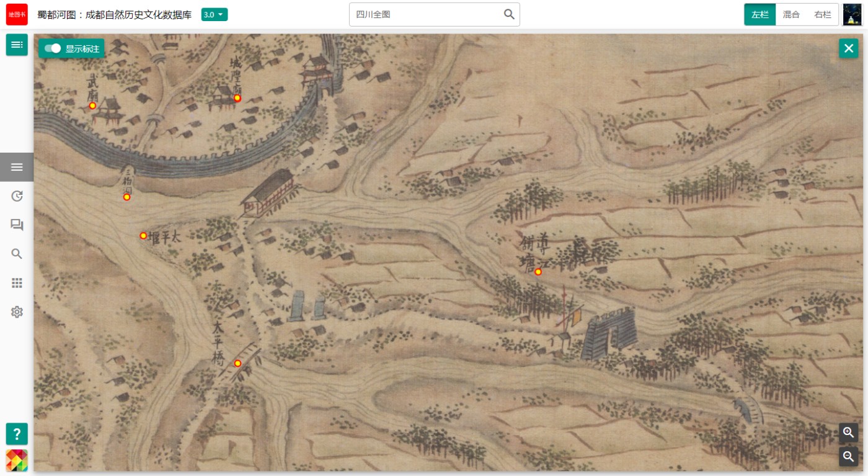Open the settings gear icon
Viewport: 868px width, 476px height.
click(x=17, y=312)
